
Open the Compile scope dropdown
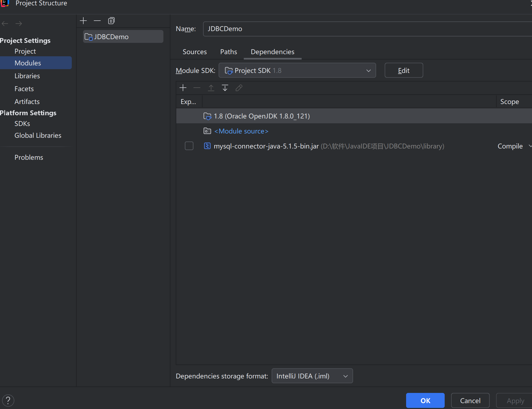[x=514, y=146]
